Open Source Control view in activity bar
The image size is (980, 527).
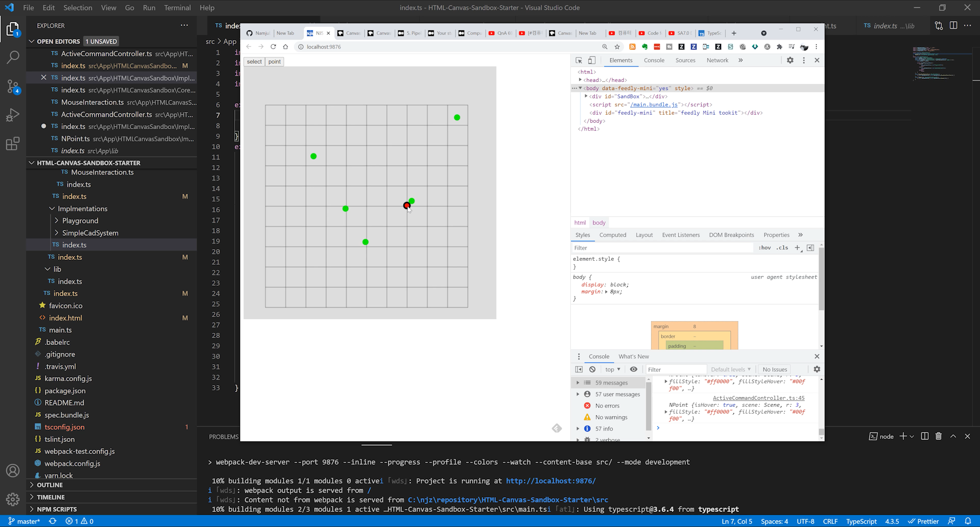[13, 86]
